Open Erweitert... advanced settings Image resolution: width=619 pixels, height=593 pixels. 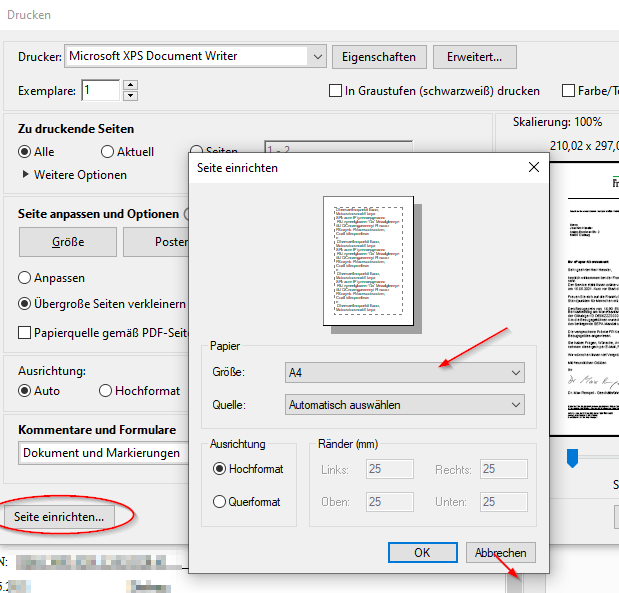pyautogui.click(x=475, y=57)
